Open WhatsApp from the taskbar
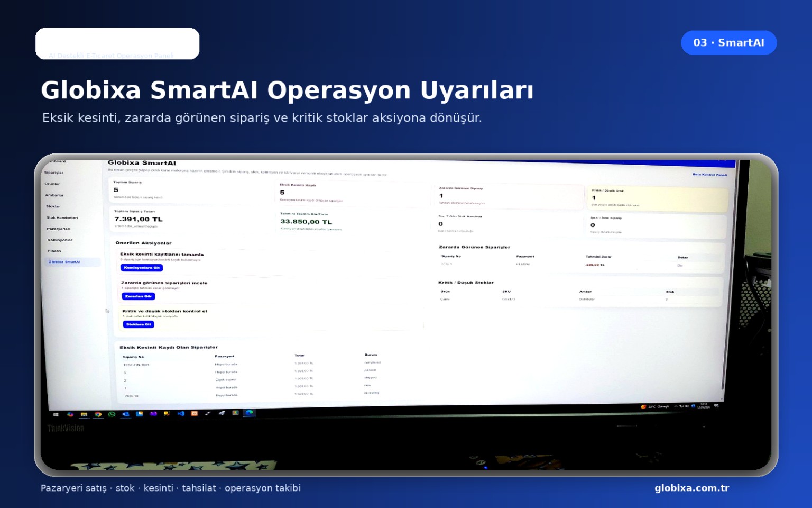The height and width of the screenshot is (508, 812). (112, 414)
